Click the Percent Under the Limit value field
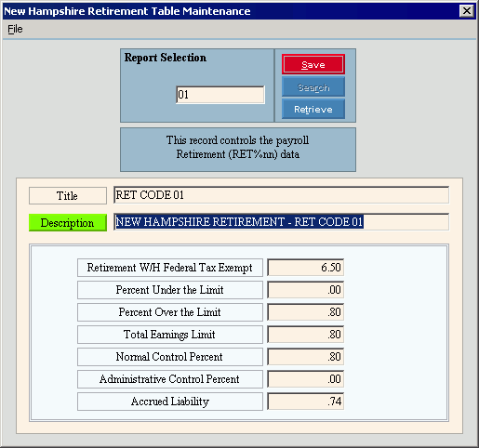479x448 pixels. click(x=305, y=290)
